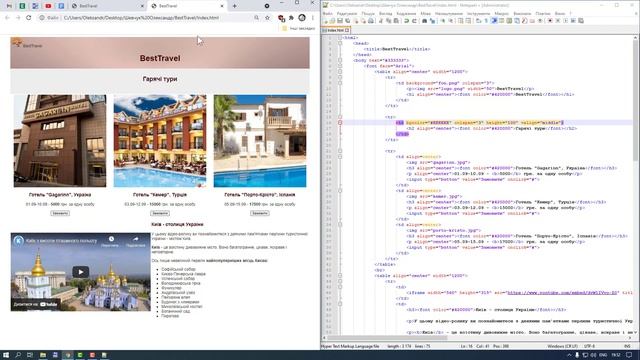Image resolution: width=640 pixels, height=360 pixels.
Task: Toggle show all characters
Action: [x=486, y=20]
